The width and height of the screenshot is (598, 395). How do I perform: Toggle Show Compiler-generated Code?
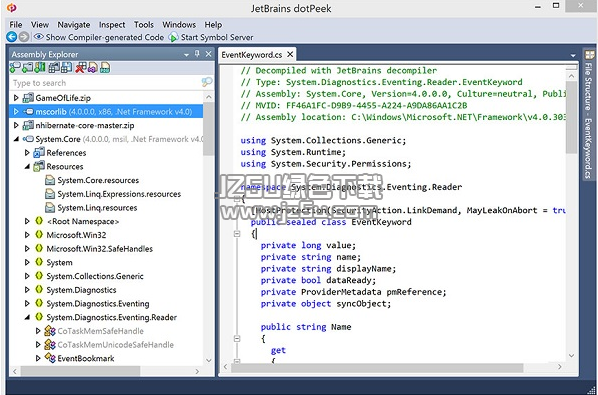point(99,37)
